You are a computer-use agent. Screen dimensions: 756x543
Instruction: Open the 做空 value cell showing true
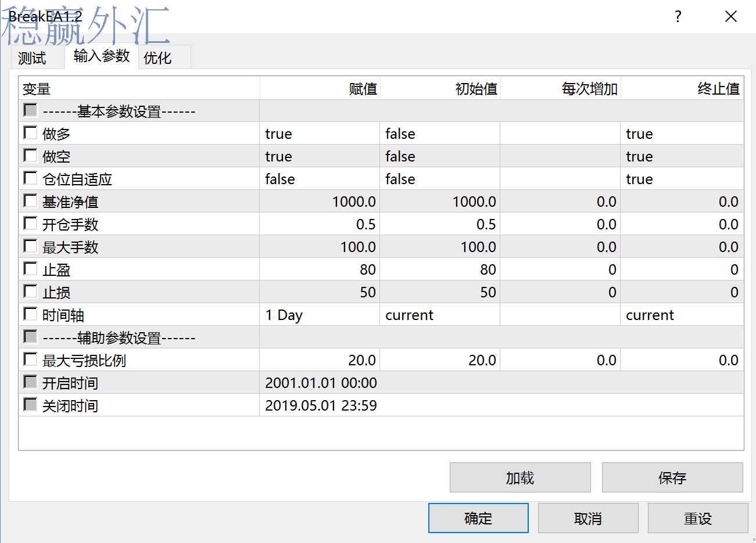coord(320,156)
